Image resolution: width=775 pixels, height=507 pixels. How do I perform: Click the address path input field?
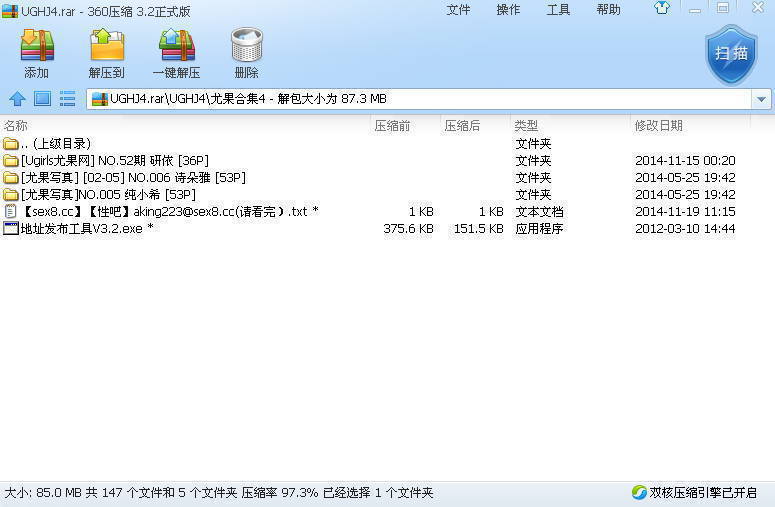[419, 99]
